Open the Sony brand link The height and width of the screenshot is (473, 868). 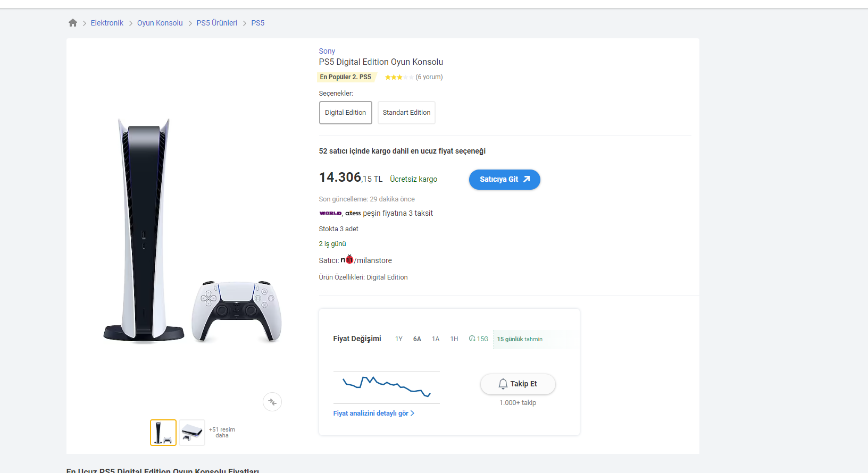click(327, 51)
